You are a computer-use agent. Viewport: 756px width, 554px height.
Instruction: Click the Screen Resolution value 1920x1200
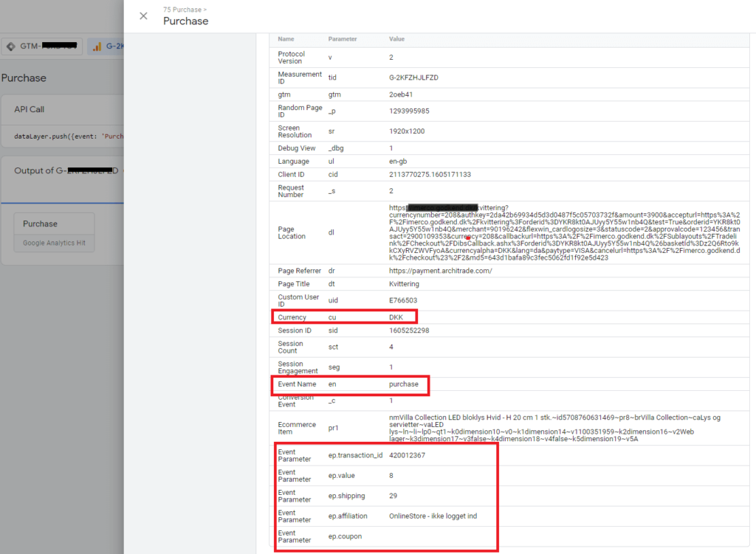click(x=407, y=131)
